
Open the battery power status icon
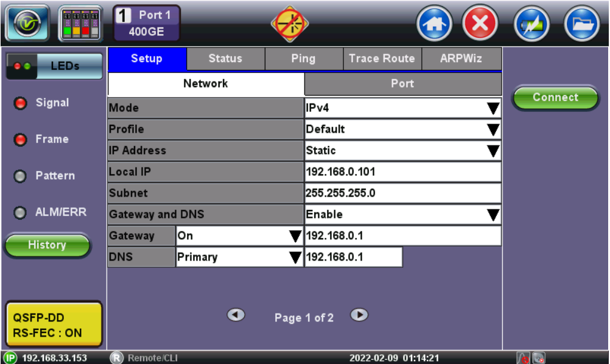click(531, 24)
